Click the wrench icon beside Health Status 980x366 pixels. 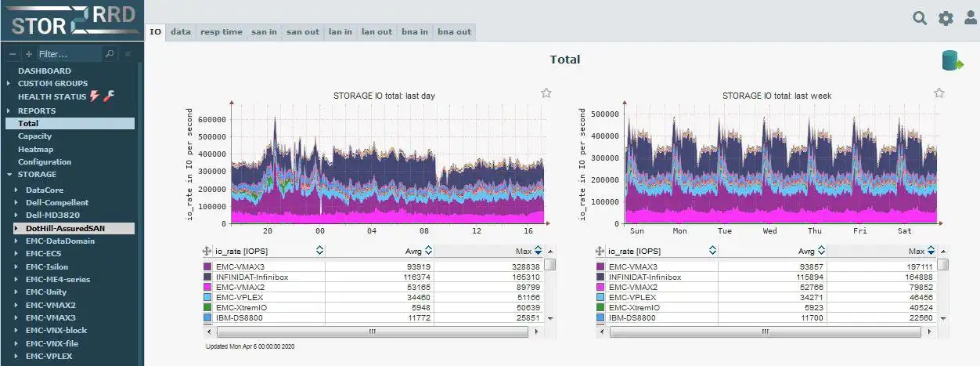pyautogui.click(x=109, y=96)
